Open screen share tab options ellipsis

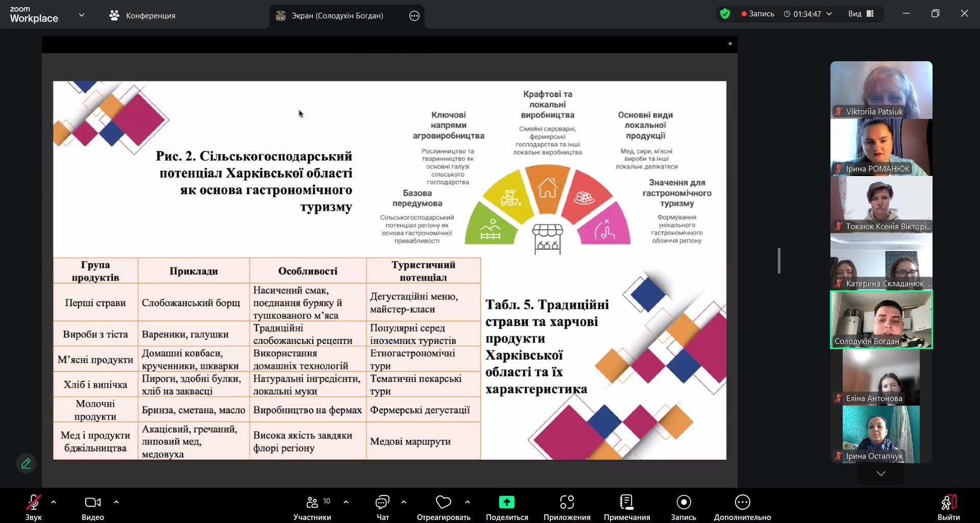click(414, 16)
